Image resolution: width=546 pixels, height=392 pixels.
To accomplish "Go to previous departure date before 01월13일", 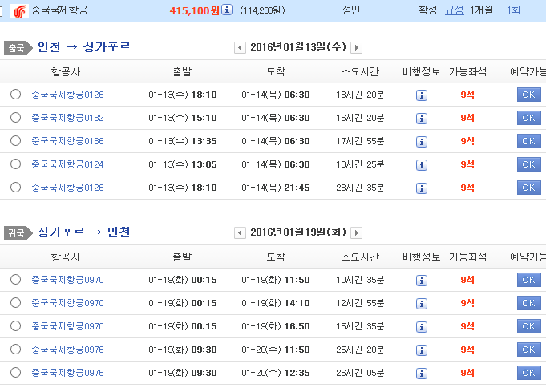I will pyautogui.click(x=240, y=47).
